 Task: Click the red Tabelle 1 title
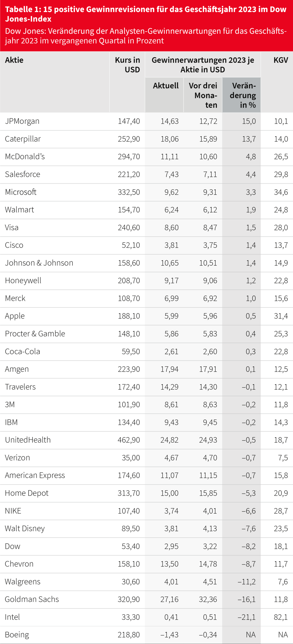click(146, 14)
